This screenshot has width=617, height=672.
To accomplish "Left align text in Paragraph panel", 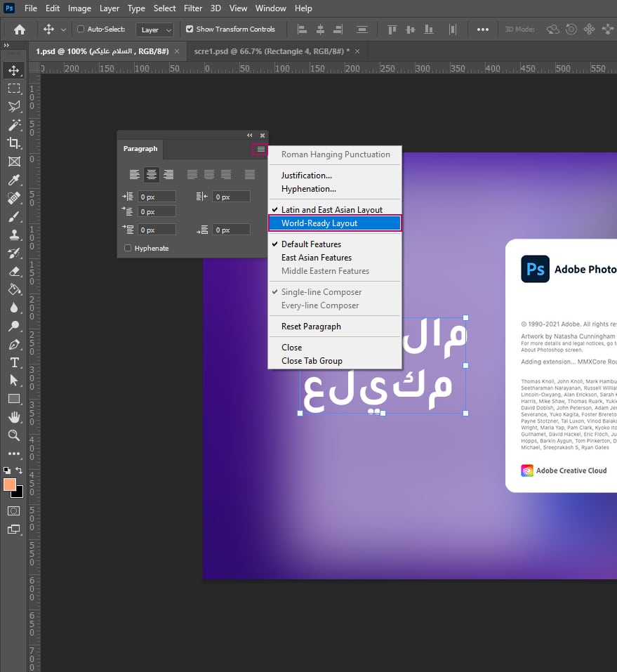I will (x=135, y=174).
